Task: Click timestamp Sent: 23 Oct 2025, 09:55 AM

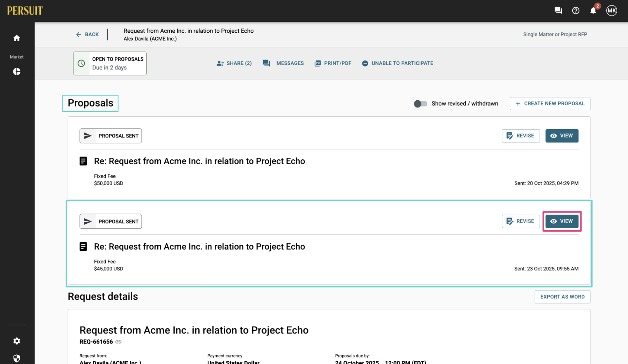Action: [546, 269]
